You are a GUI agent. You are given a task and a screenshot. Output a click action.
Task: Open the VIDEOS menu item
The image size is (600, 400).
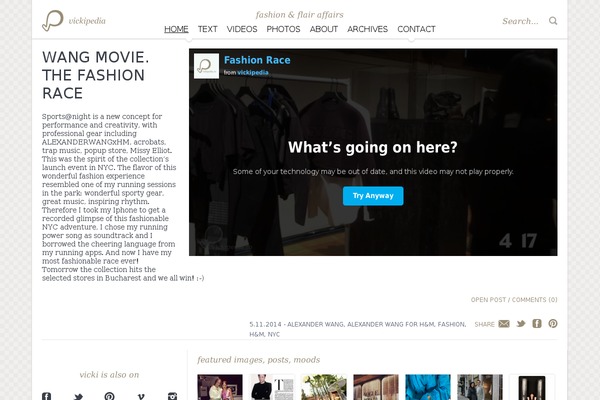(x=242, y=29)
